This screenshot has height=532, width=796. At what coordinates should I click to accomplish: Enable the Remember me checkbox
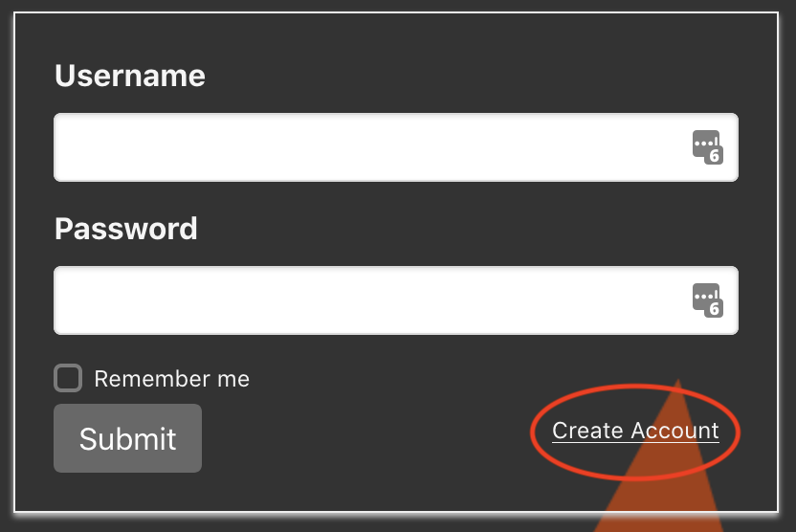click(68, 378)
